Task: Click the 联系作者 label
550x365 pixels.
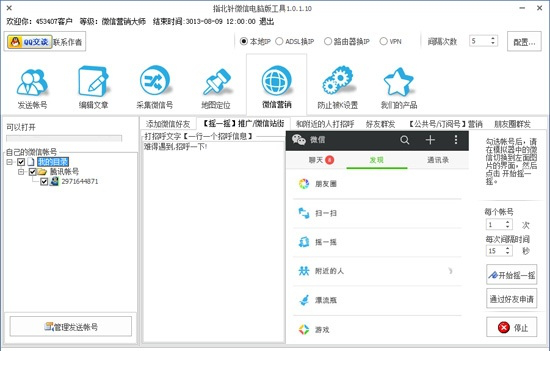Action: coord(67,42)
